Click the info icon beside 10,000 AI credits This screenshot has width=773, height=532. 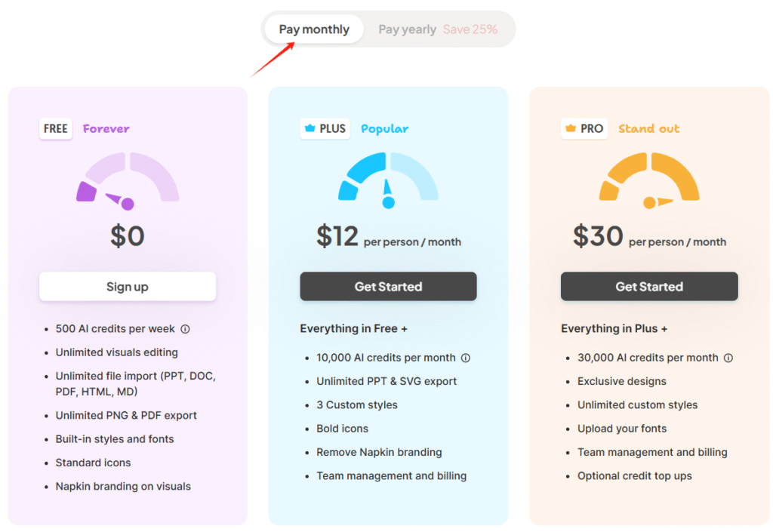point(466,358)
